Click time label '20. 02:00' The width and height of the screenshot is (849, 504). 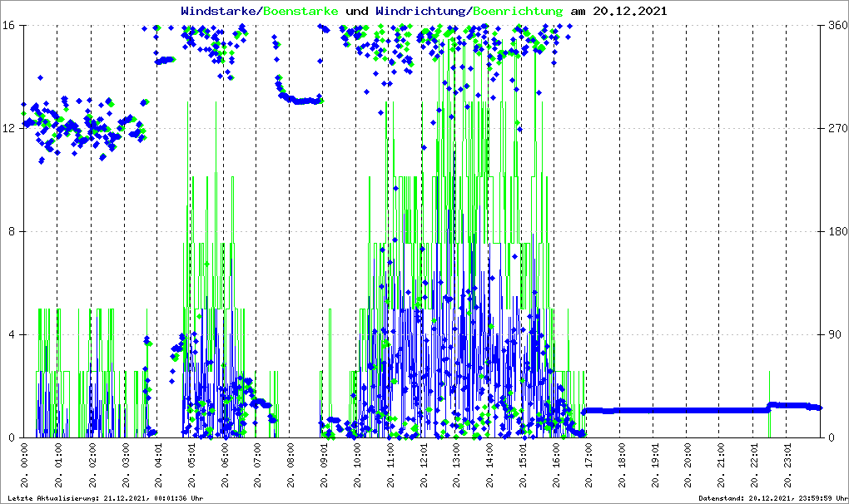pyautogui.click(x=92, y=465)
